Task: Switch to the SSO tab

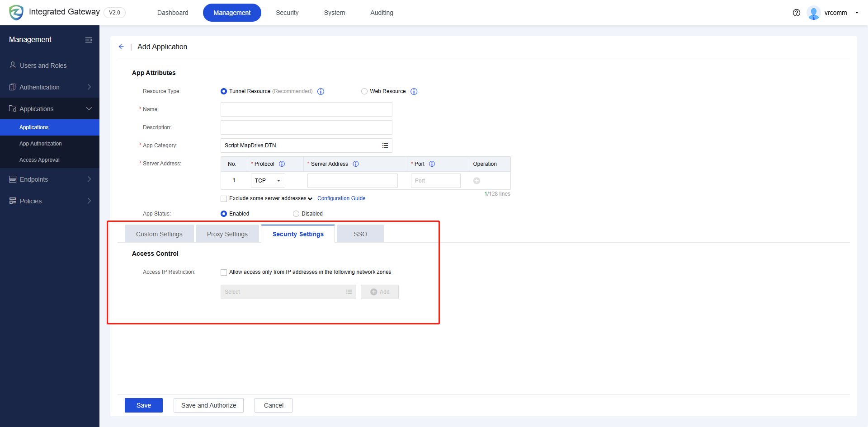Action: (360, 234)
